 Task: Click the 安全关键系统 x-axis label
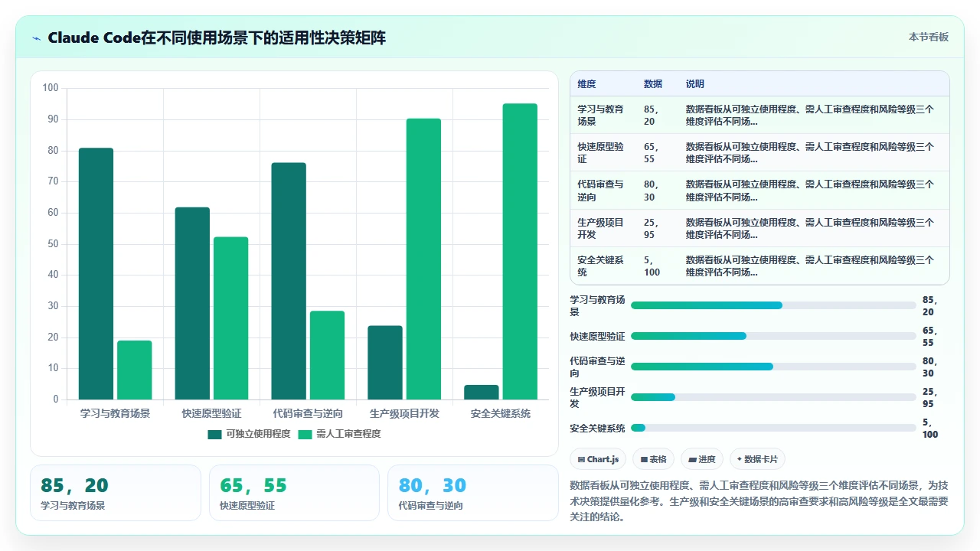(501, 413)
